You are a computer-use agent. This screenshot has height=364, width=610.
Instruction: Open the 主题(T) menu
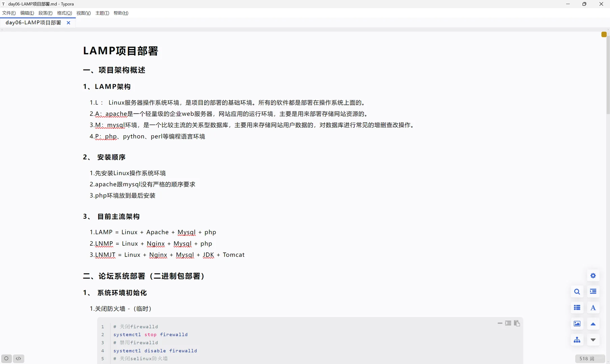(102, 13)
